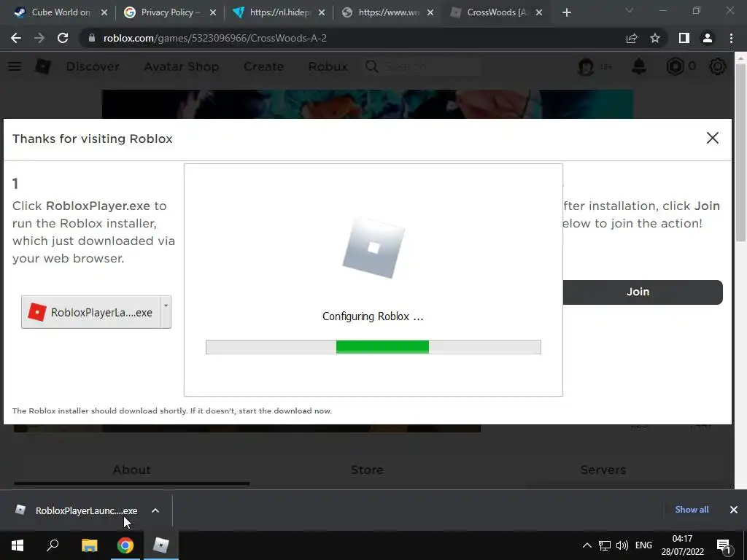Switch to the https://www.wn tab
This screenshot has width=747, height=560.
387,12
